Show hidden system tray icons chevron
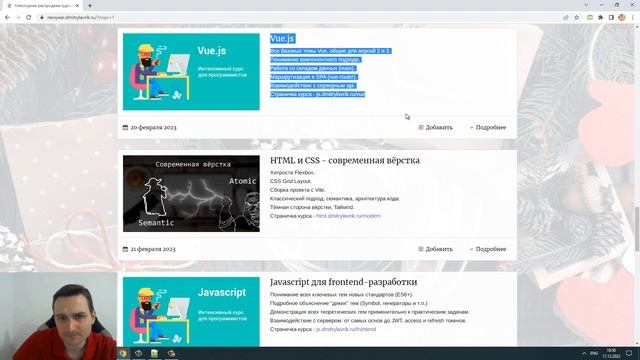640x360 pixels. point(584,353)
